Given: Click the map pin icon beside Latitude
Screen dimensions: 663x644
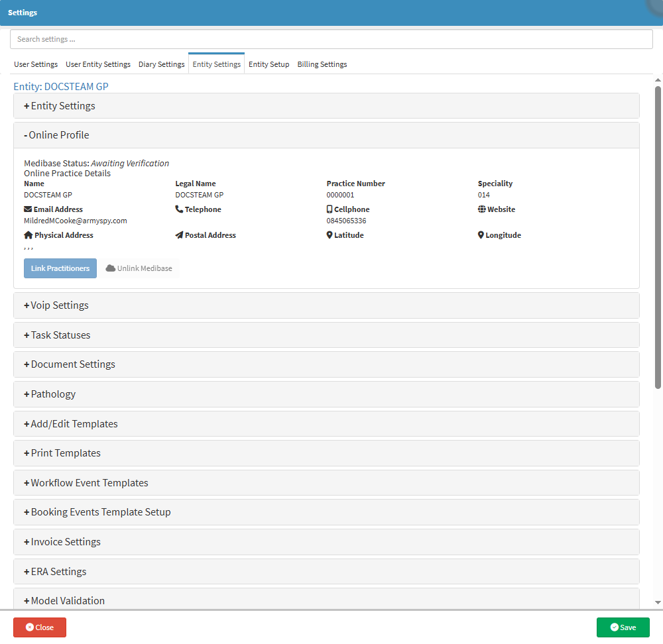Looking at the screenshot, I should pyautogui.click(x=330, y=235).
